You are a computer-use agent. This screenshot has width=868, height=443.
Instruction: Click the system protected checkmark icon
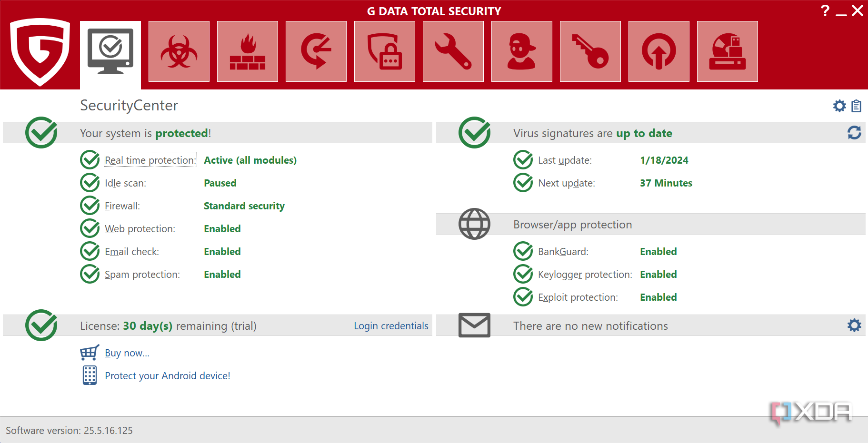click(x=41, y=132)
